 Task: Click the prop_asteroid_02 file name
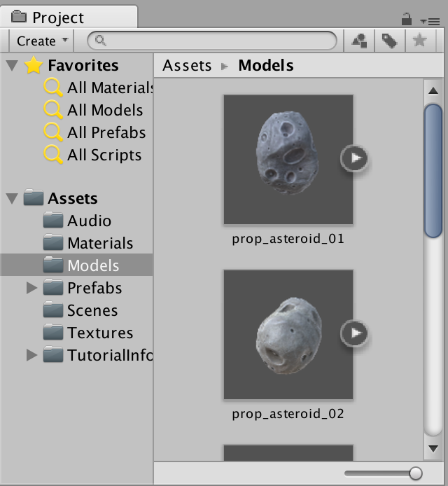(288, 414)
